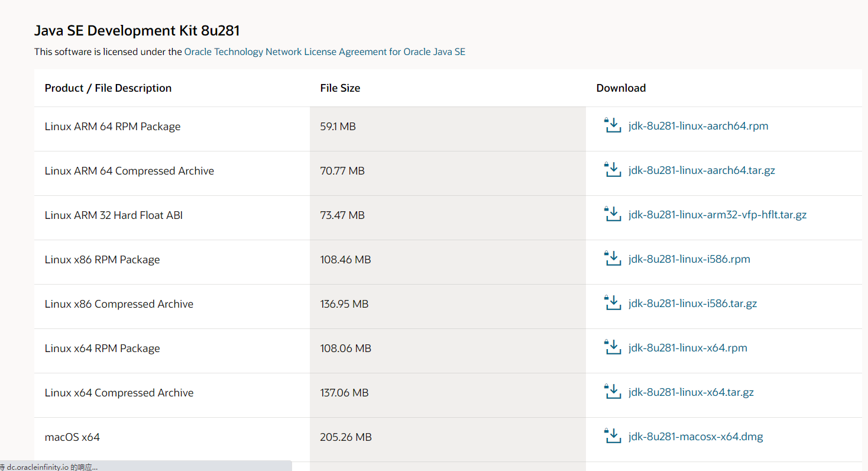This screenshot has width=868, height=471.
Task: Download jdk-8u281-macosx-x64.dmg link
Action: 696,437
